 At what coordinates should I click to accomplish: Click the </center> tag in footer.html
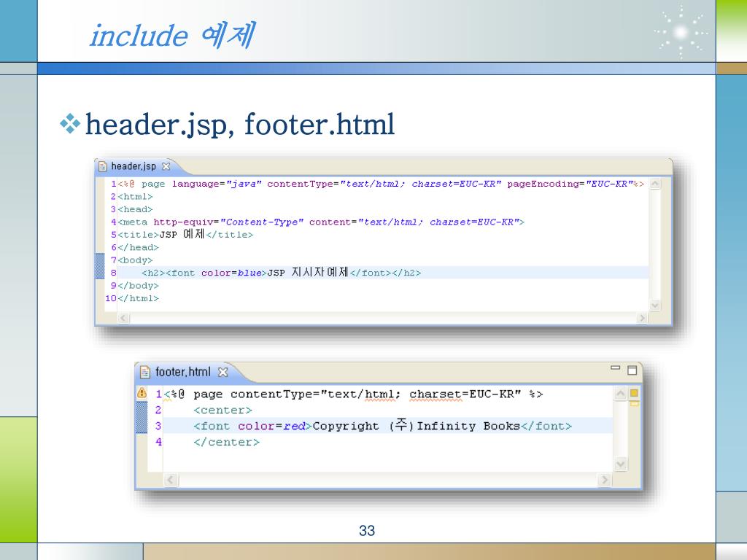click(226, 442)
